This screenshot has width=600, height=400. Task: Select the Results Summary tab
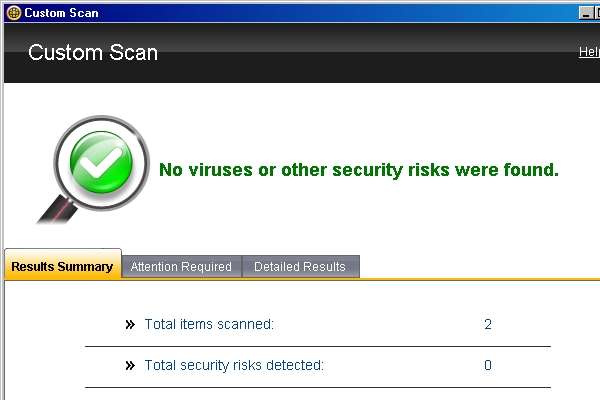pyautogui.click(x=62, y=264)
